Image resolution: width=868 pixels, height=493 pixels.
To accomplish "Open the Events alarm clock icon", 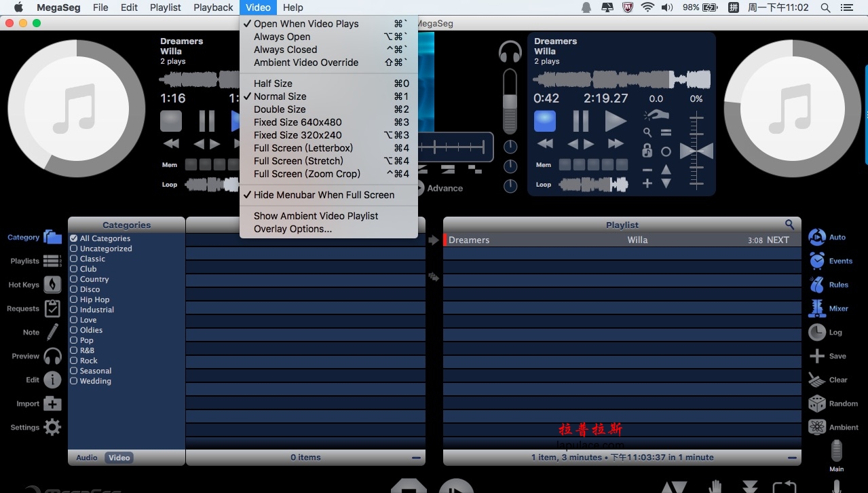I will click(x=817, y=261).
